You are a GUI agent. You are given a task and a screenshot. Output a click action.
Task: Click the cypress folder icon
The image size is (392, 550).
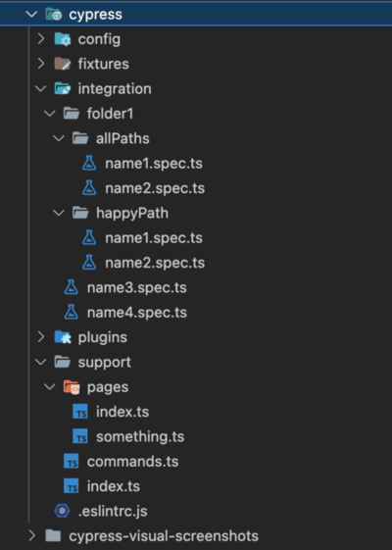54,15
